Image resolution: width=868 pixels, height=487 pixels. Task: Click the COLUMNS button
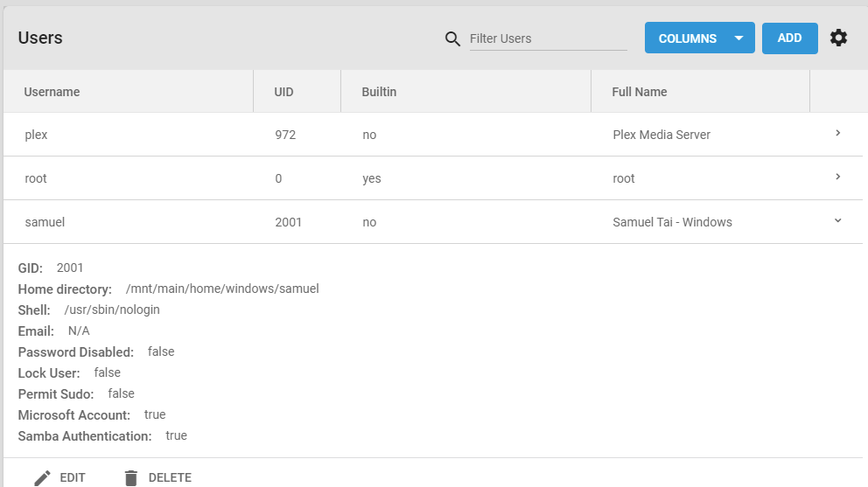687,38
